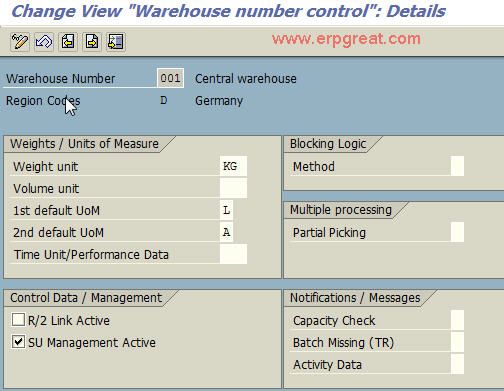This screenshot has height=391, width=504.
Task: Click the Activity Data message field
Action: point(457,364)
